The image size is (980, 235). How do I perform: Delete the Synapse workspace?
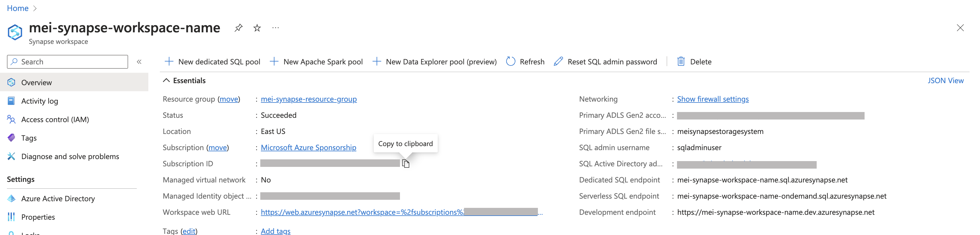click(694, 62)
